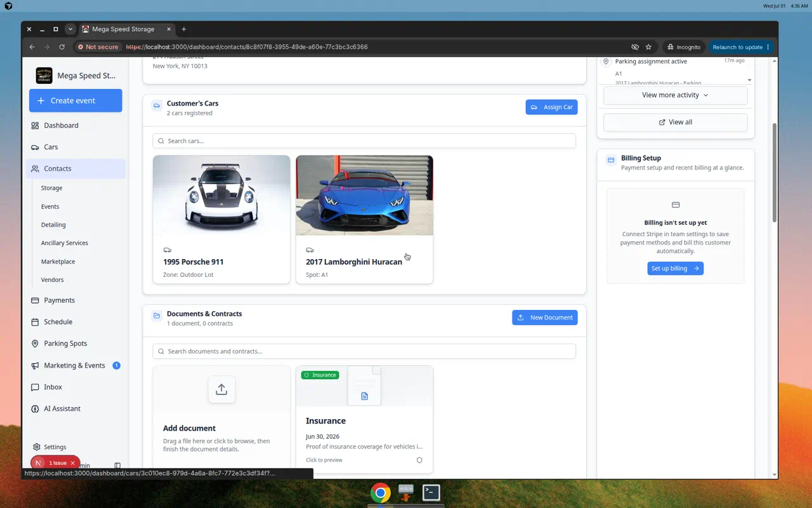Click Set up billing button
This screenshot has width=812, height=508.
[675, 269]
